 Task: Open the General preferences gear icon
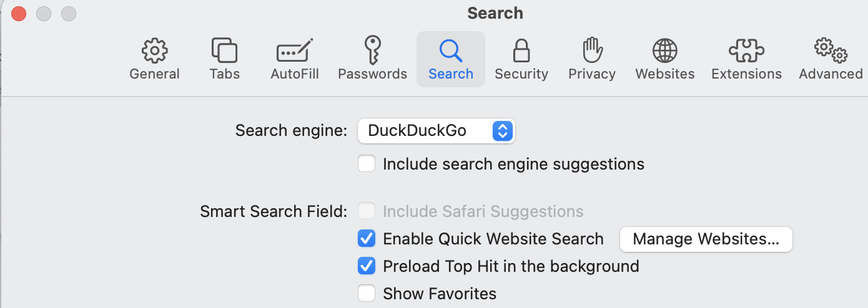coord(154,51)
